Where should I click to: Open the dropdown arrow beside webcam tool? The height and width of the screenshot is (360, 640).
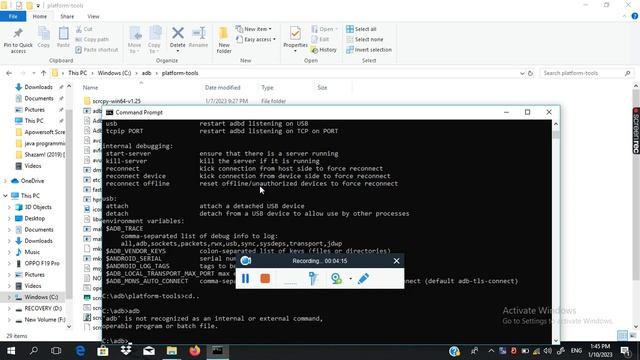pos(350,279)
